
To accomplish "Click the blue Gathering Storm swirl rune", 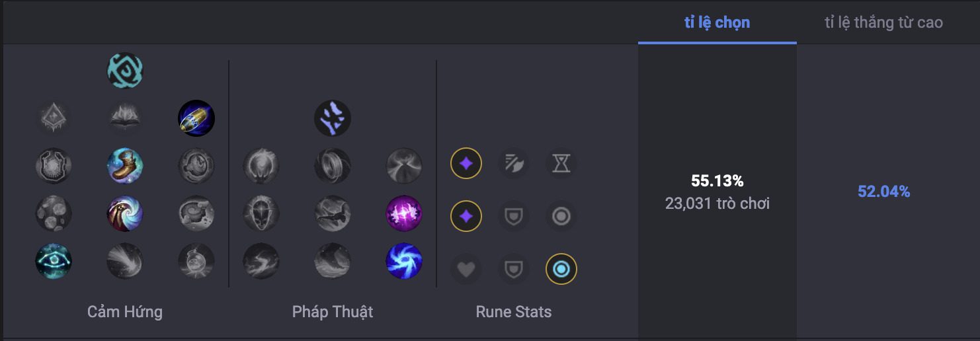I will point(404,261).
